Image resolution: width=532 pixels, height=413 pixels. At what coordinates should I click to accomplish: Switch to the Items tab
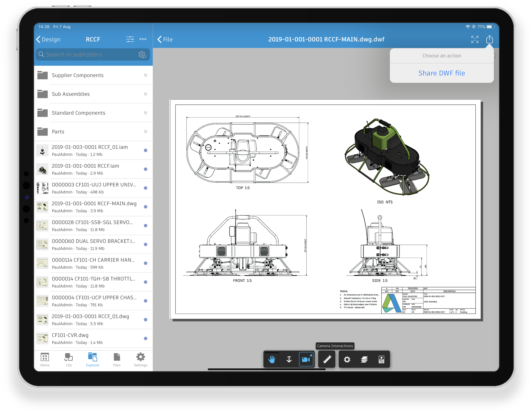[x=45, y=360]
